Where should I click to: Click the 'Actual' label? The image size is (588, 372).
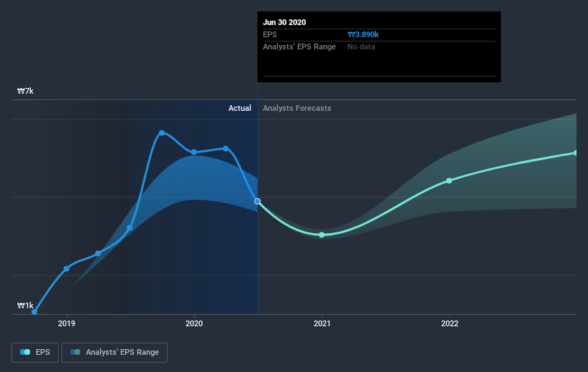pyautogui.click(x=240, y=108)
